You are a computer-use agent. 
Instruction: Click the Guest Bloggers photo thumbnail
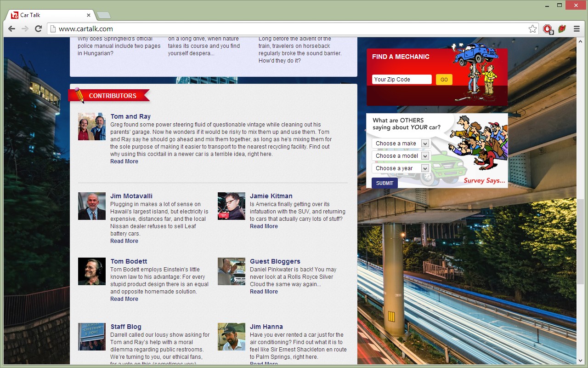232,271
